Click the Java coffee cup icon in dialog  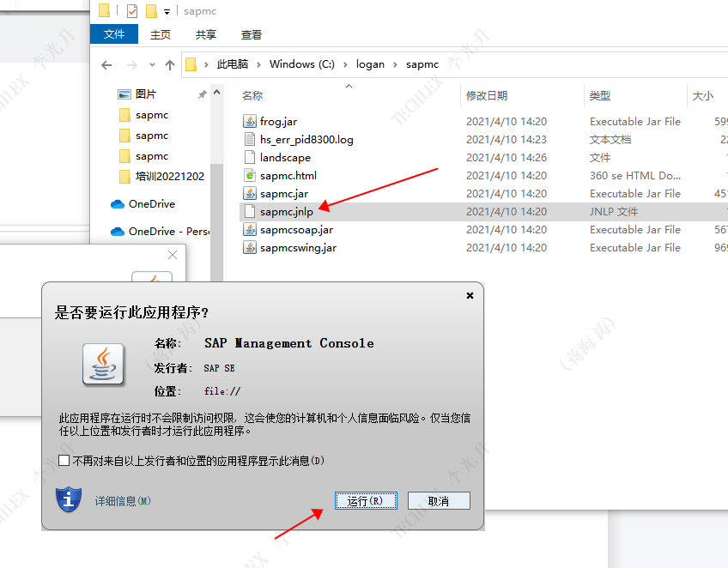point(103,365)
